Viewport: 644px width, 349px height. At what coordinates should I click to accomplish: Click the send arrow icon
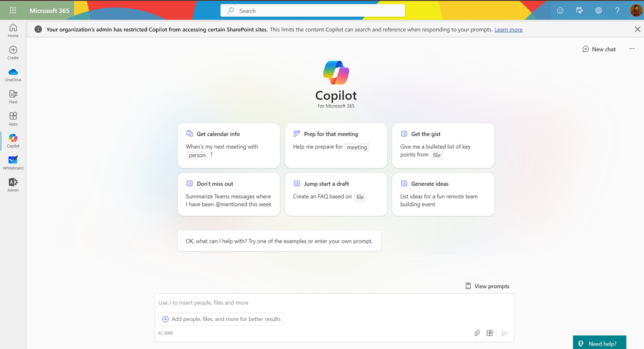click(505, 333)
